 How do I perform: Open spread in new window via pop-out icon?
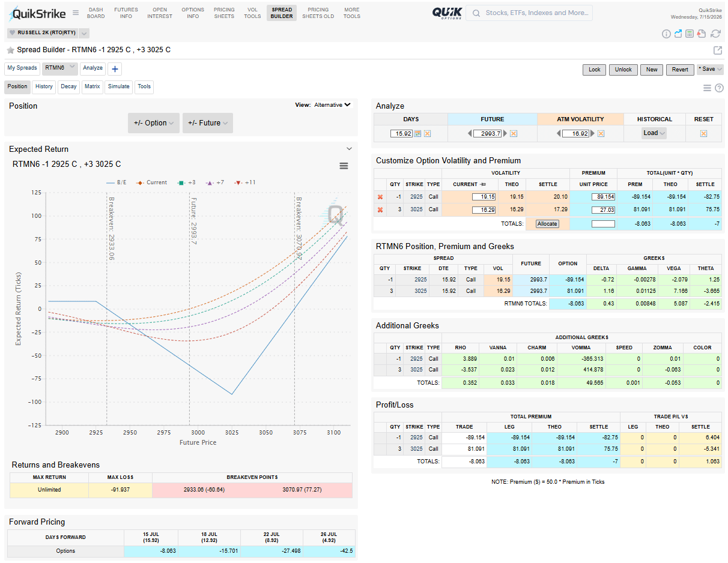pos(717,50)
